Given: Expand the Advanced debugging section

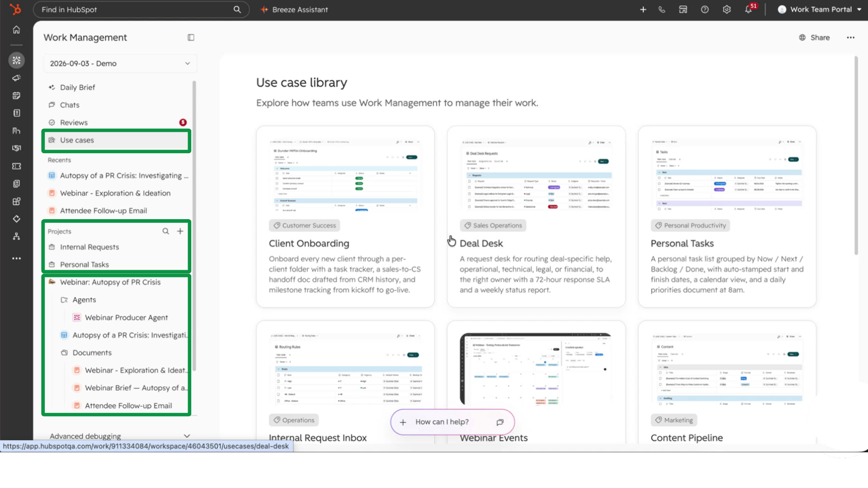Looking at the screenshot, I should 120,436.
